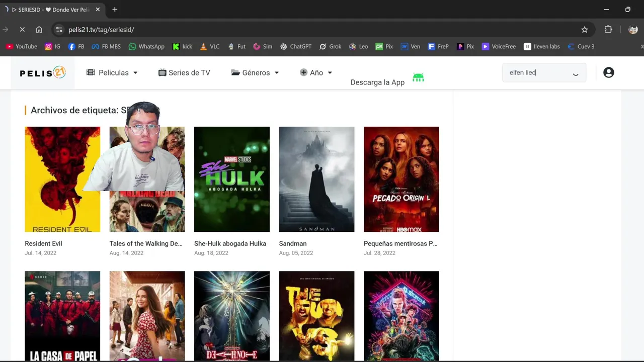Open the Grok bookmark
Image resolution: width=644 pixels, height=362 pixels.
tap(330, 46)
